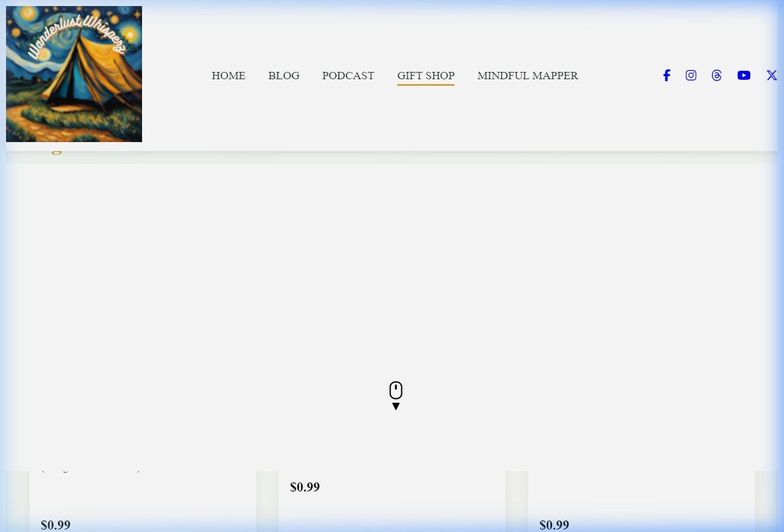Open the MINDFUL MAPPER page
This screenshot has width=784, height=532.
(x=527, y=76)
